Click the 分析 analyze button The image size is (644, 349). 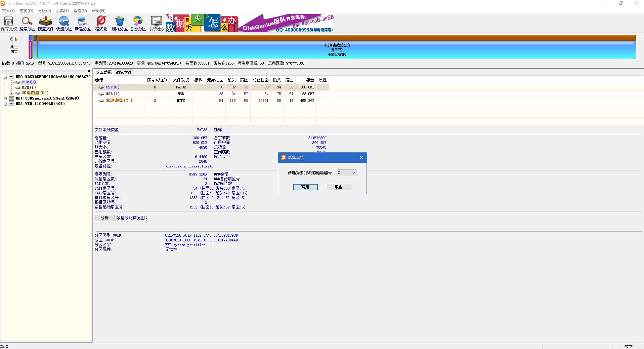pos(104,218)
